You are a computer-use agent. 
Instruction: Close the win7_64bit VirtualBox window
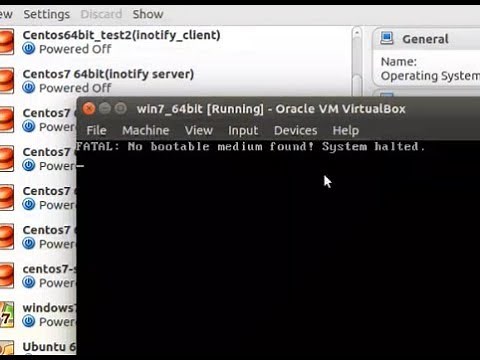tap(89, 109)
